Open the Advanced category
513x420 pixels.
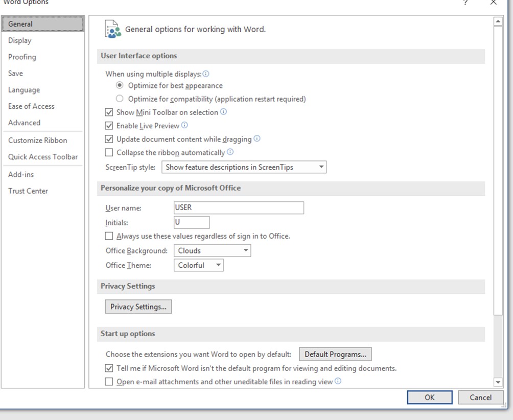click(x=43, y=123)
